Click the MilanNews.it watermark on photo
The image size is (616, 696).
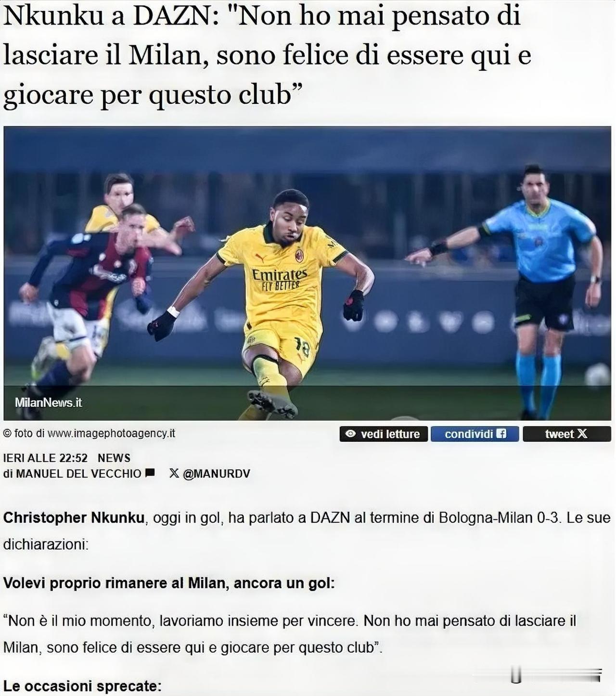coord(48,403)
